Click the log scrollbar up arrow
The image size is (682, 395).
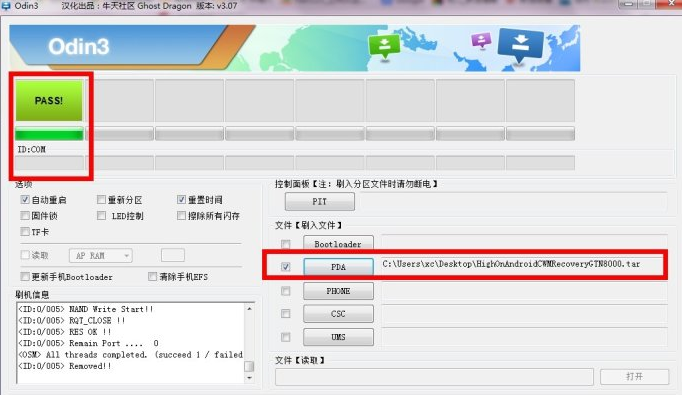249,309
